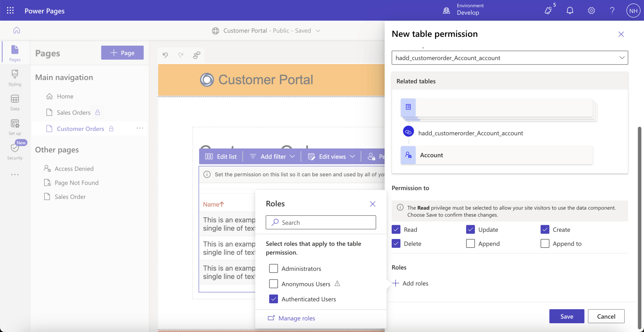This screenshot has height=332, width=644.
Task: Open the Set up workspace
Action: click(x=15, y=127)
